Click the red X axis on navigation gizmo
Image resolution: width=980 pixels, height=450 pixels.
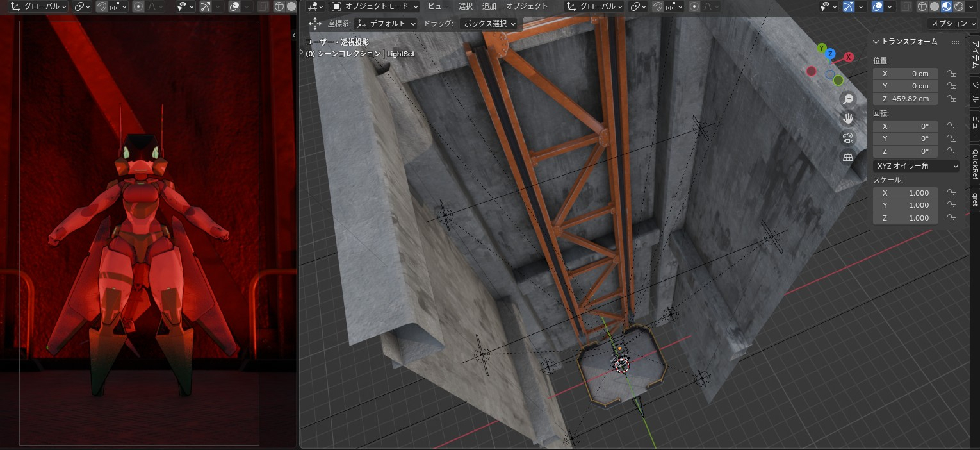tap(849, 57)
